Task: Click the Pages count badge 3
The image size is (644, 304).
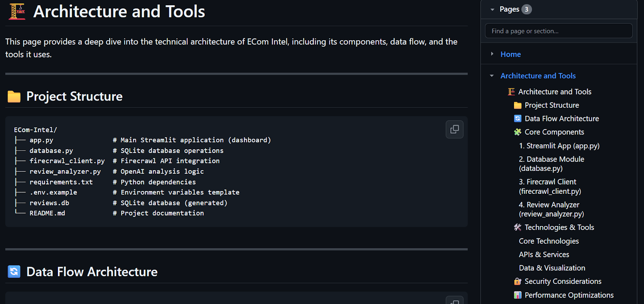Action: coord(526,9)
